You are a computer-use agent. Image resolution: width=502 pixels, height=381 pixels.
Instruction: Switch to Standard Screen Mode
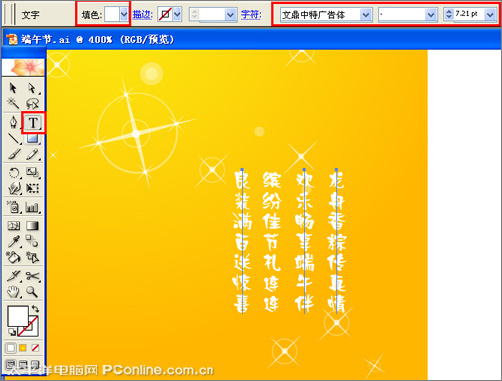(11, 365)
